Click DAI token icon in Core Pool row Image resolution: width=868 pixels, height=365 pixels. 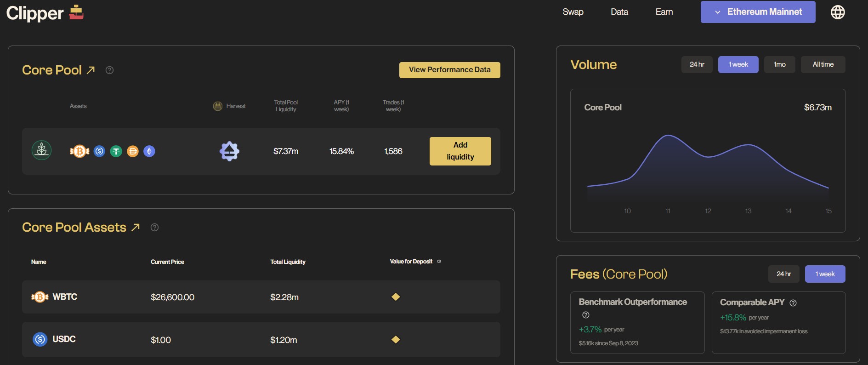click(132, 151)
